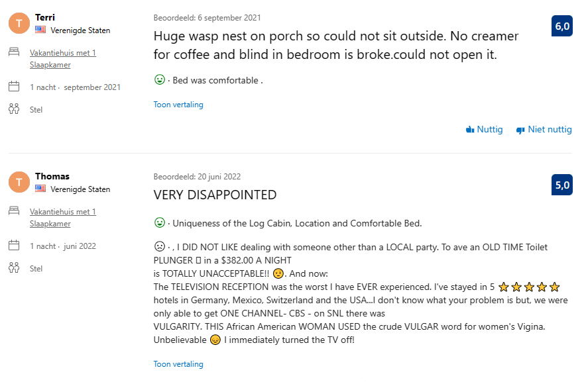Click Thomas's orange avatar circle
This screenshot has width=588, height=382.
pyautogui.click(x=19, y=183)
